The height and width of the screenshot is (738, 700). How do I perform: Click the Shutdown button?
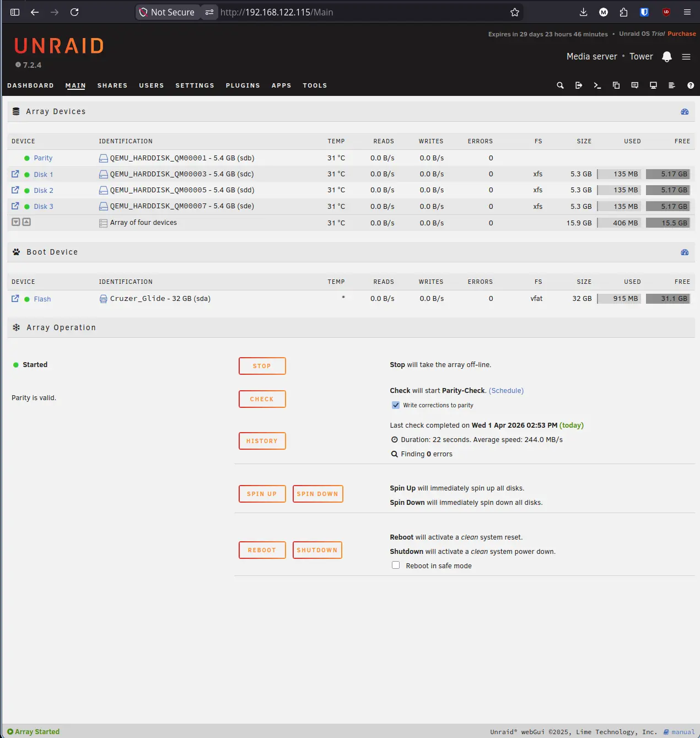tap(317, 550)
